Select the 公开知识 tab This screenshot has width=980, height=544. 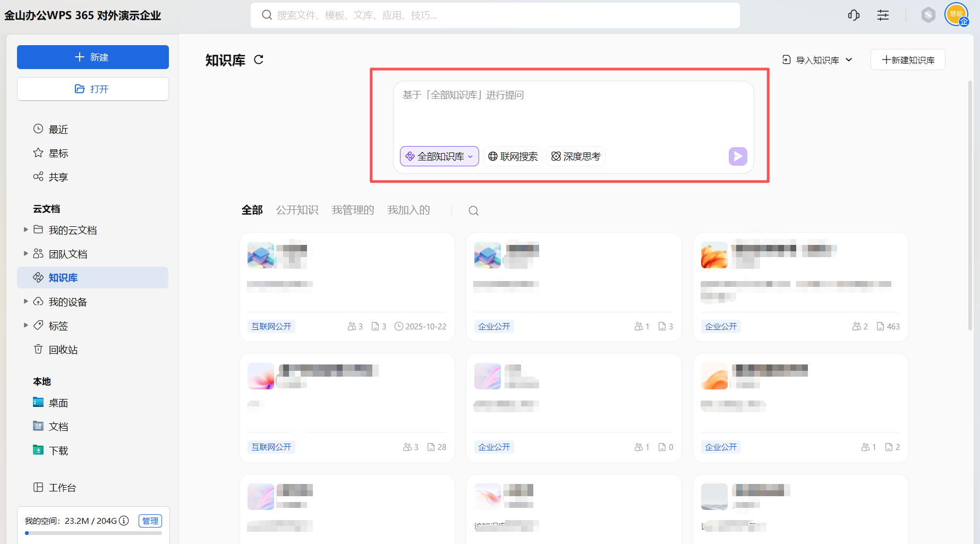pyautogui.click(x=297, y=210)
